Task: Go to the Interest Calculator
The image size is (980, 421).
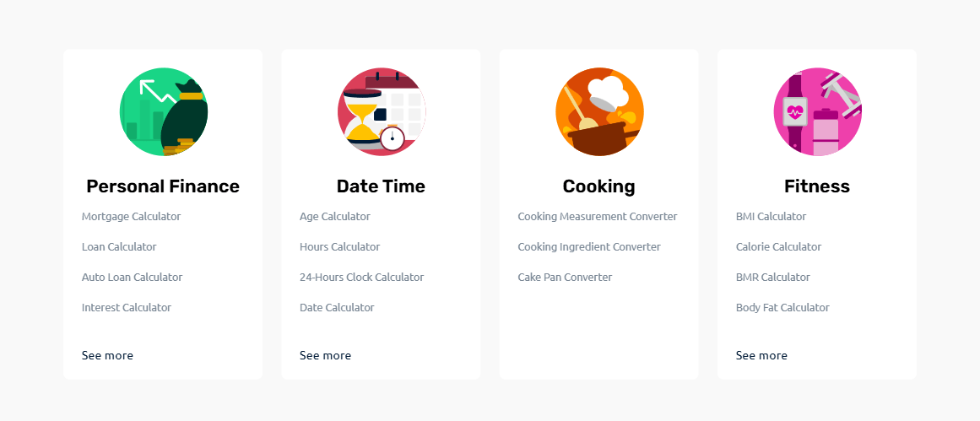Action: click(127, 308)
